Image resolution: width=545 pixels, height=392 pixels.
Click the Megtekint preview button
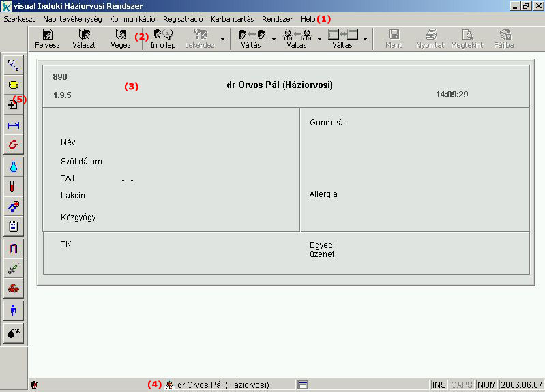[467, 39]
